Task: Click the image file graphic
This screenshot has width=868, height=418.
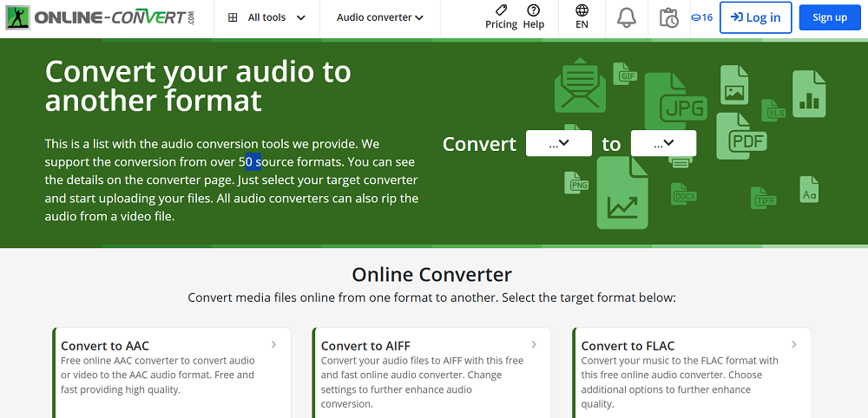Action: click(x=734, y=85)
